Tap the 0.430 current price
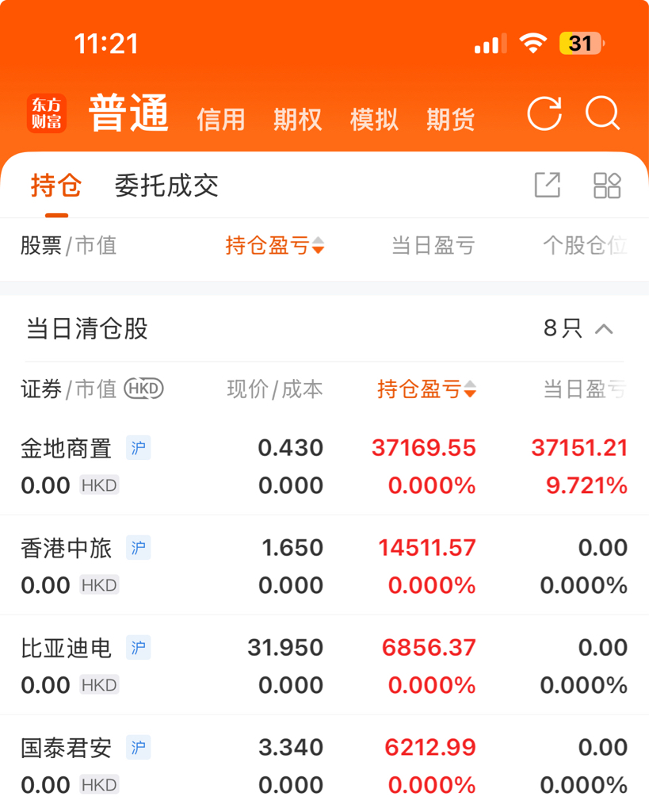The height and width of the screenshot is (812, 649). [x=291, y=448]
